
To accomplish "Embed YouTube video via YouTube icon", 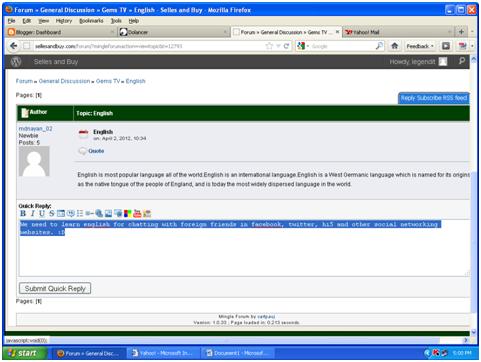I will coord(137,214).
